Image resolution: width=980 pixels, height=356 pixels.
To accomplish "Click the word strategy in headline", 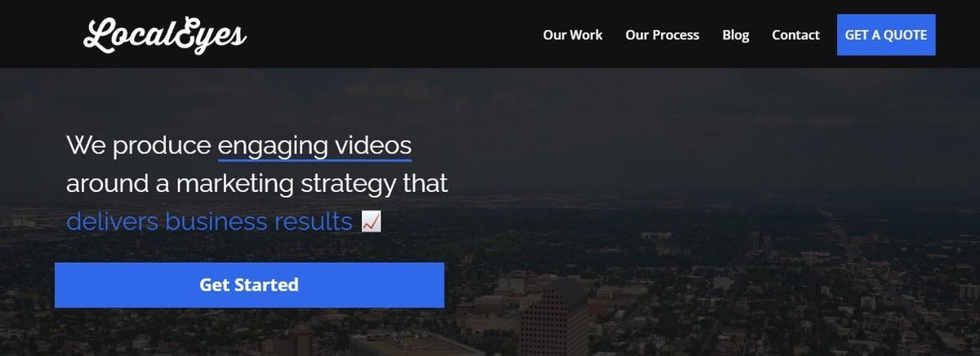I will tap(348, 185).
